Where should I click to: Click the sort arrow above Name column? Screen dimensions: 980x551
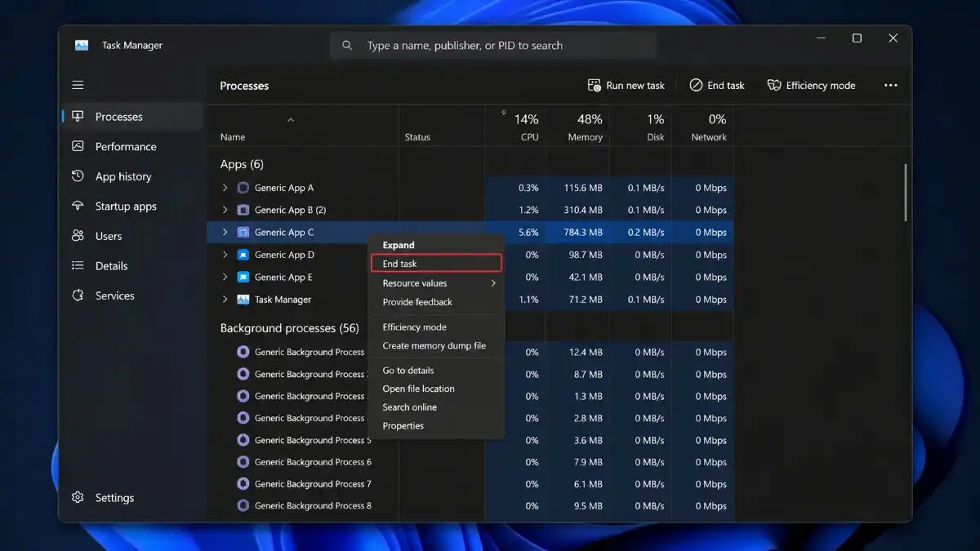click(x=291, y=120)
